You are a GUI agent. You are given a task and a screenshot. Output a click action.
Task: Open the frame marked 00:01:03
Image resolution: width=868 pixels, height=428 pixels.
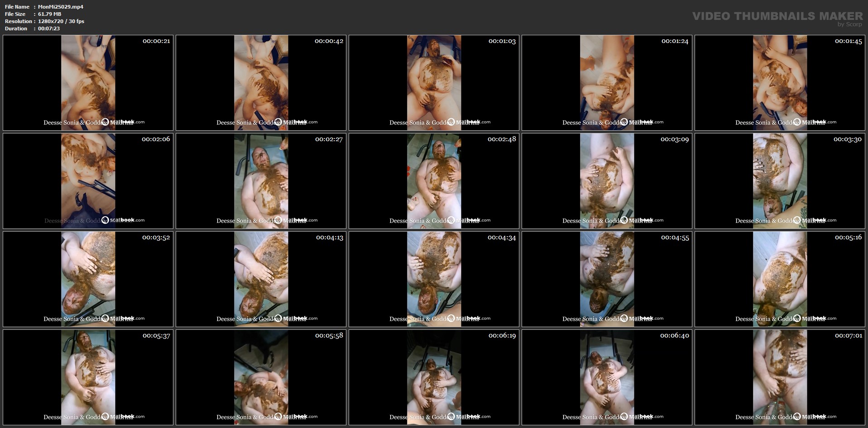point(434,83)
